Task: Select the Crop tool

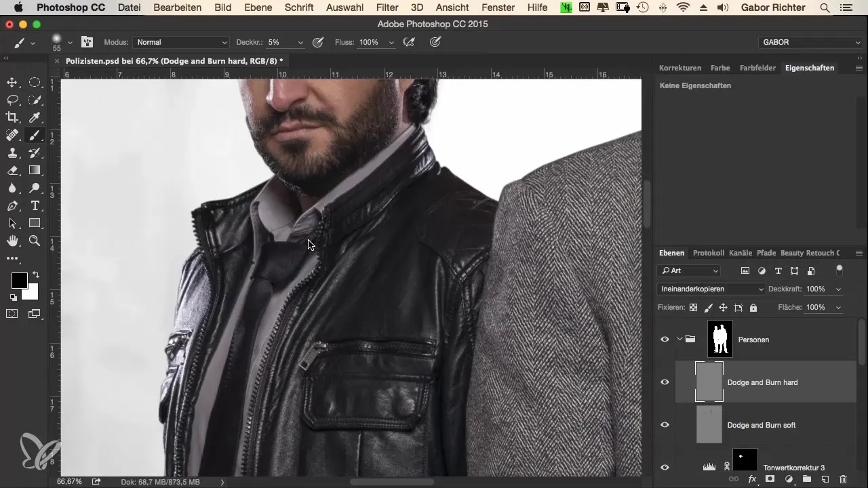Action: click(x=12, y=118)
